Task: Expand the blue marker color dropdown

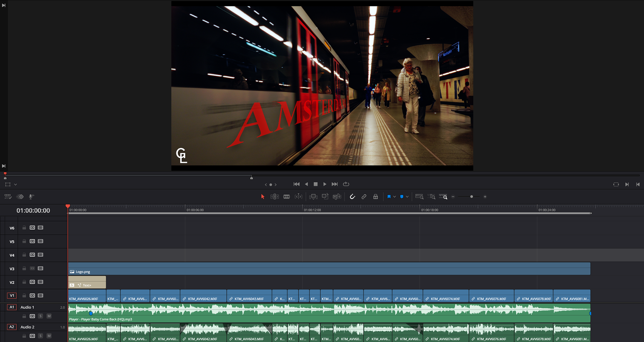Action: [x=407, y=197]
